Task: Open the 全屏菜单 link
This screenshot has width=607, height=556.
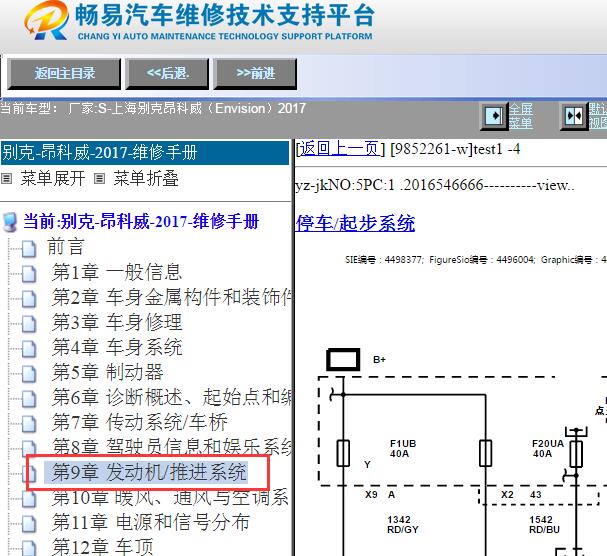Action: 521,116
